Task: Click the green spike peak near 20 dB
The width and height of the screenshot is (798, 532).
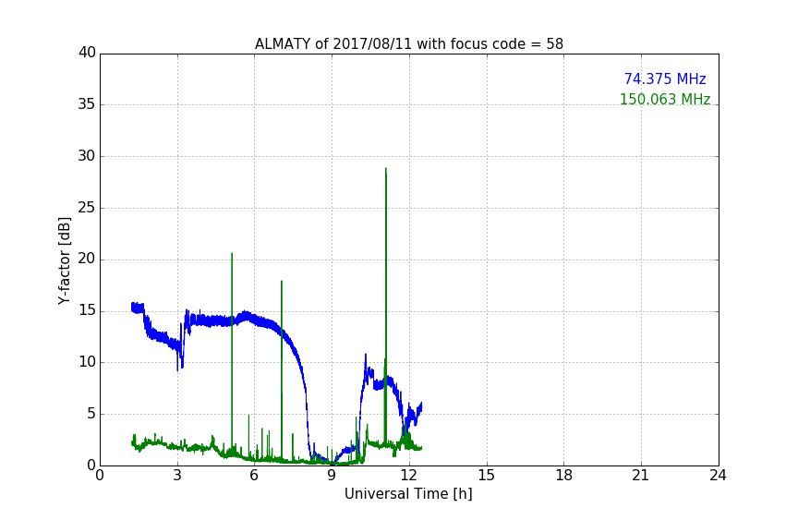Action: click(232, 253)
